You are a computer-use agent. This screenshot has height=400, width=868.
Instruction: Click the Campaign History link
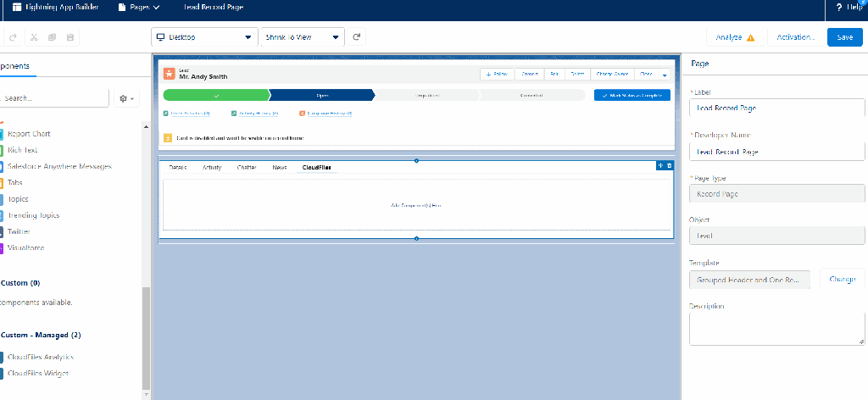330,113
